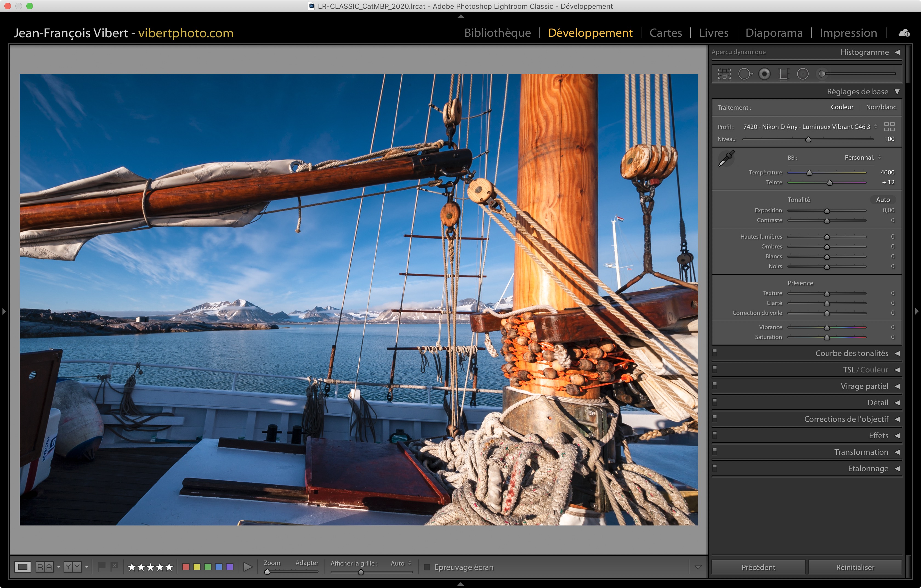This screenshot has width=921, height=588.
Task: Open the profile browser grid icon
Action: (x=889, y=127)
